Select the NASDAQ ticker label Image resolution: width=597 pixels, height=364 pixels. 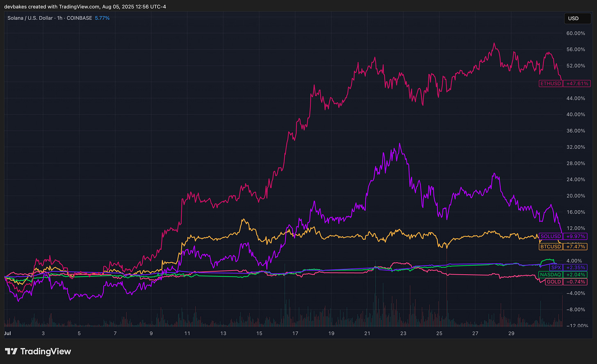(550, 275)
